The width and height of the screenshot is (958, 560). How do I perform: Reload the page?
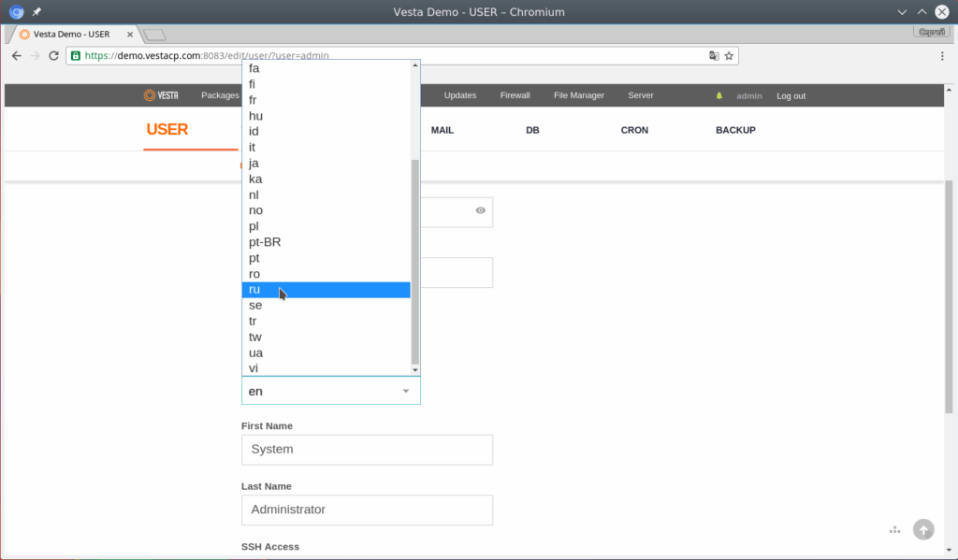click(x=53, y=55)
